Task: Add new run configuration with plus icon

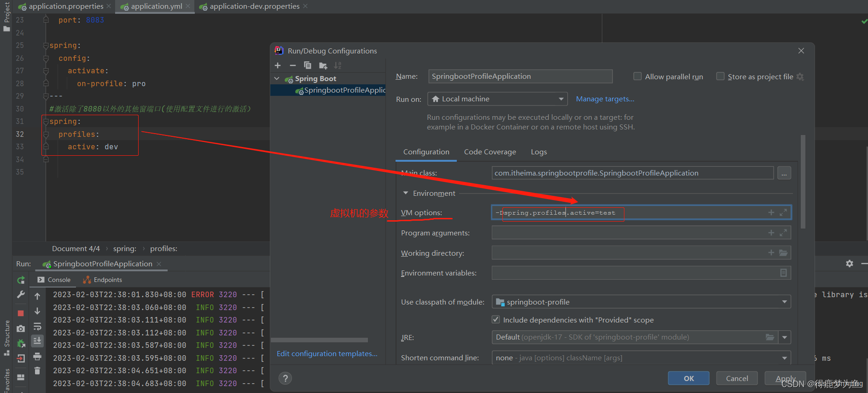Action: (x=278, y=65)
